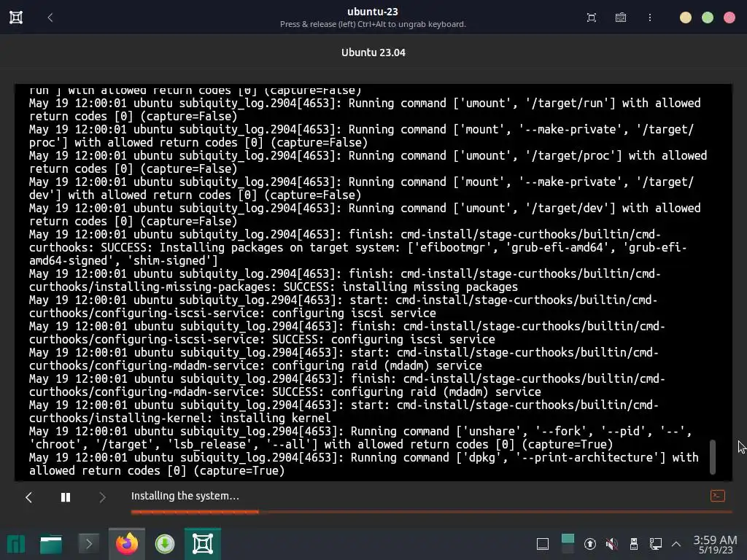Show the previous installer slide
This screenshot has height=560, width=747.
28,497
